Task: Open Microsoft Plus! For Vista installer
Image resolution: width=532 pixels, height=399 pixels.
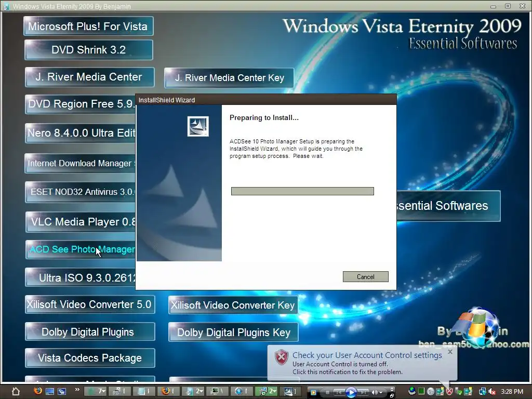Action: coord(88,26)
